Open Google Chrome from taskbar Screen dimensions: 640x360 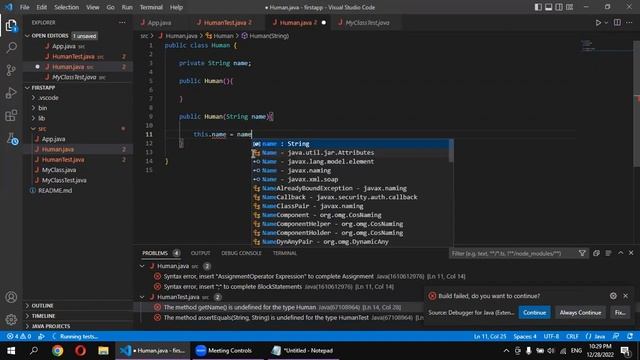pyautogui.click(x=57, y=350)
